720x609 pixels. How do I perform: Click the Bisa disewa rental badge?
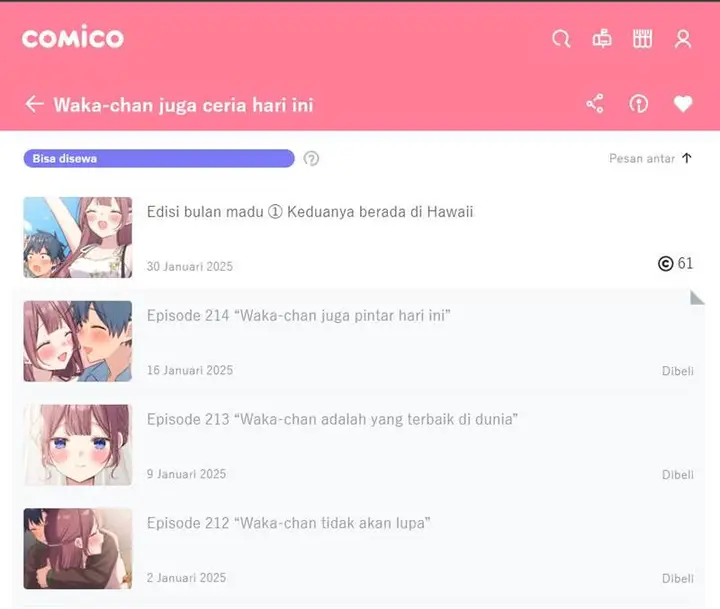click(159, 158)
